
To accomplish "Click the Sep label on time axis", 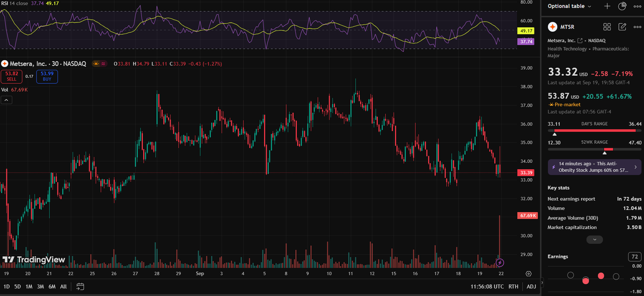I will pyautogui.click(x=200, y=273).
